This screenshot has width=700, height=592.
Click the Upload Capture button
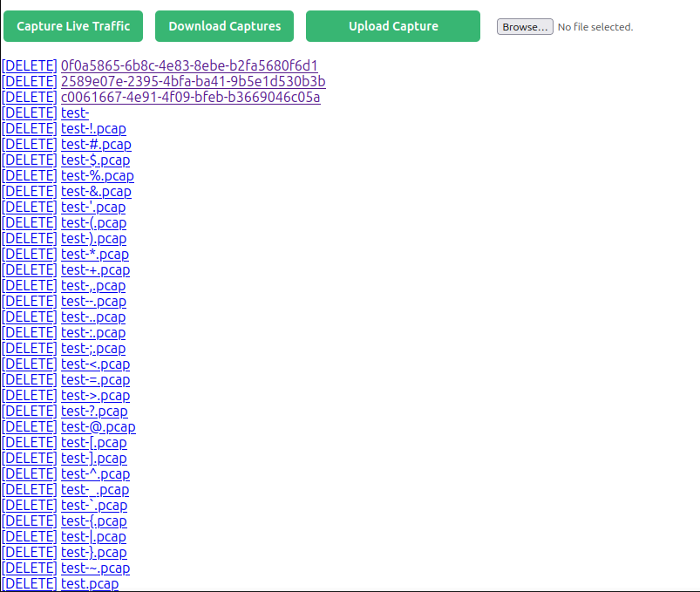point(393,26)
